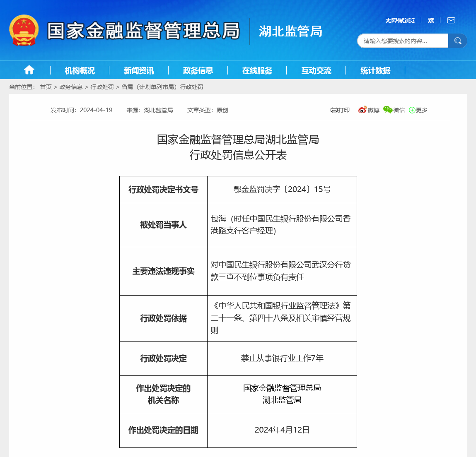Click the 行政处罚决定书文号 row header
Viewport: 476px width, 457px height.
[x=163, y=190]
